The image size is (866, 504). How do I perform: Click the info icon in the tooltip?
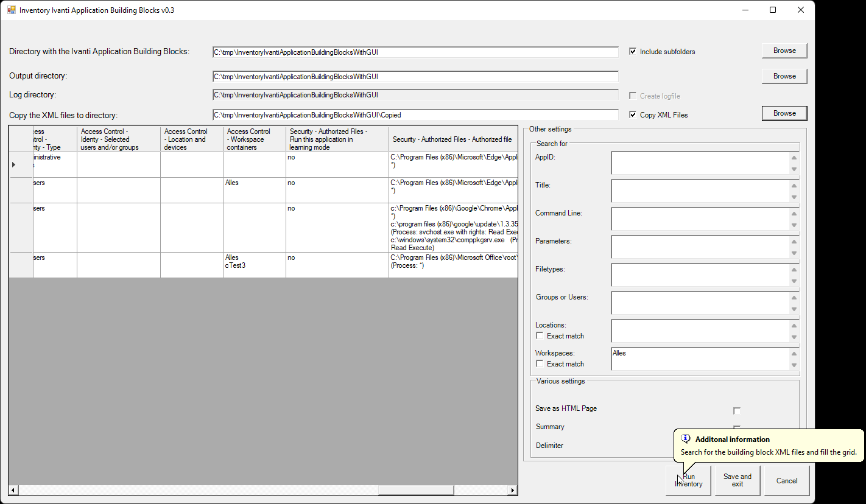[686, 439]
